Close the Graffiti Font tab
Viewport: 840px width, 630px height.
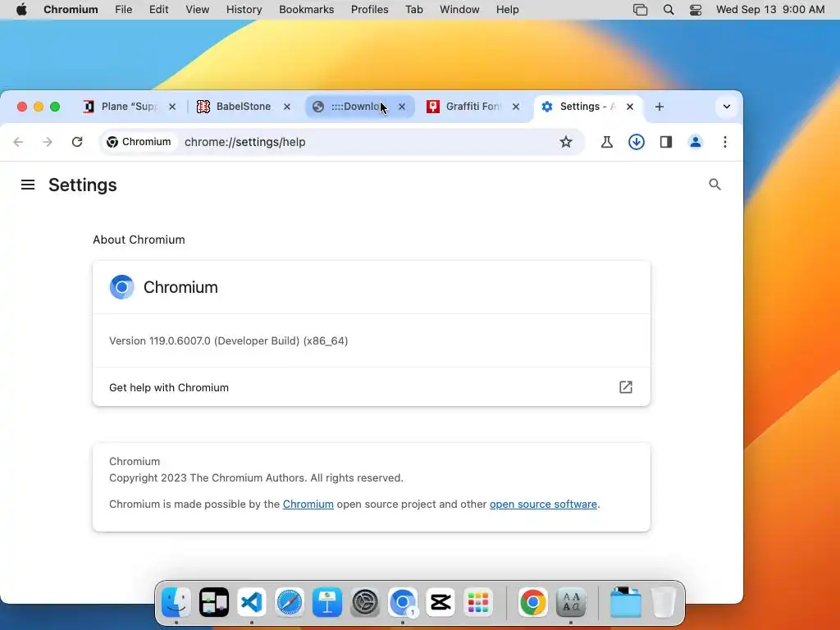tap(516, 107)
